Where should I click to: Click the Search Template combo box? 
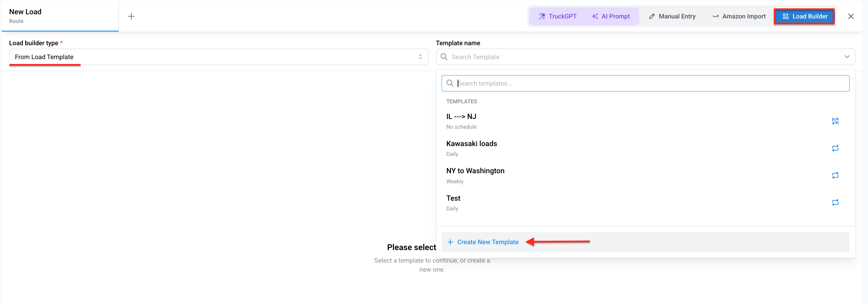pyautogui.click(x=645, y=57)
